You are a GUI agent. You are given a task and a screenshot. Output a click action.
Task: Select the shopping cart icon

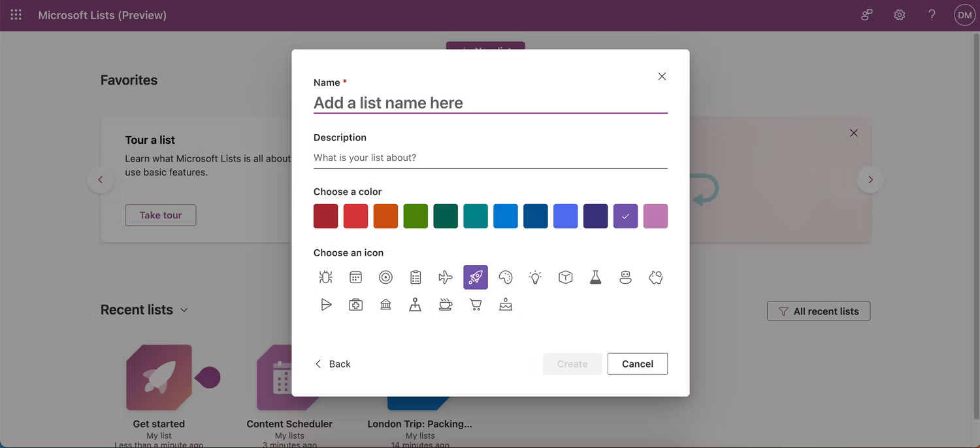(x=476, y=305)
